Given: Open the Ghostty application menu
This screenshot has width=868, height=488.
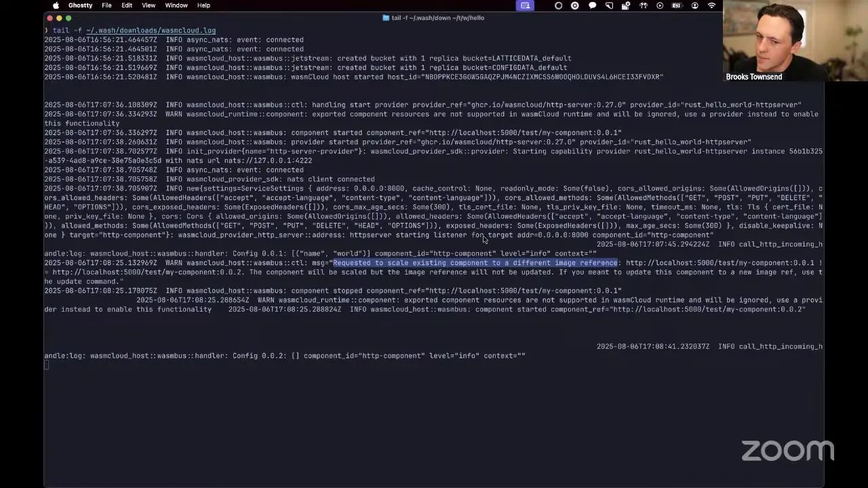Looking at the screenshot, I should coord(80,5).
